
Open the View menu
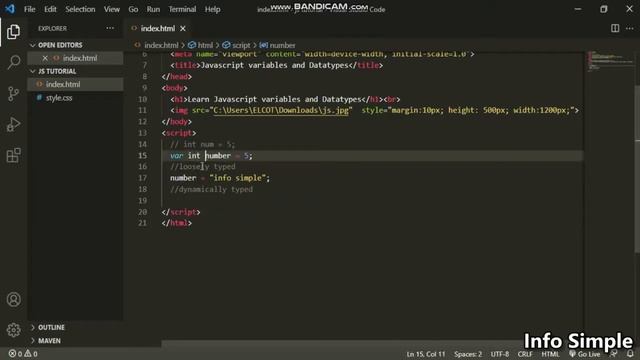(111, 9)
